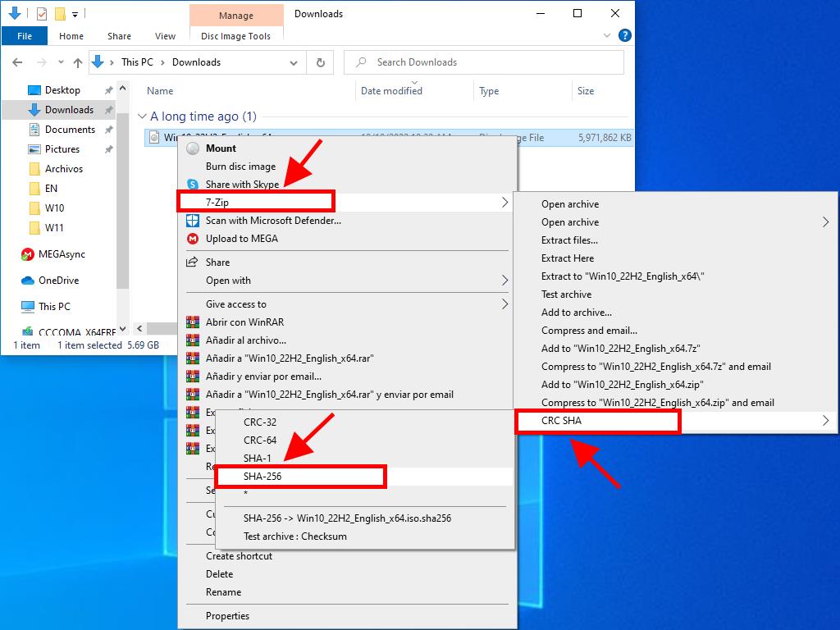Choose Properties in the context menu

coord(227,616)
